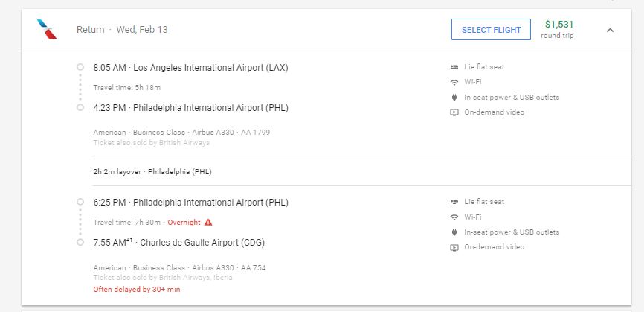Click the in-seat power icon for the LAX departure
Screen dimensions: 644x312
(454, 98)
